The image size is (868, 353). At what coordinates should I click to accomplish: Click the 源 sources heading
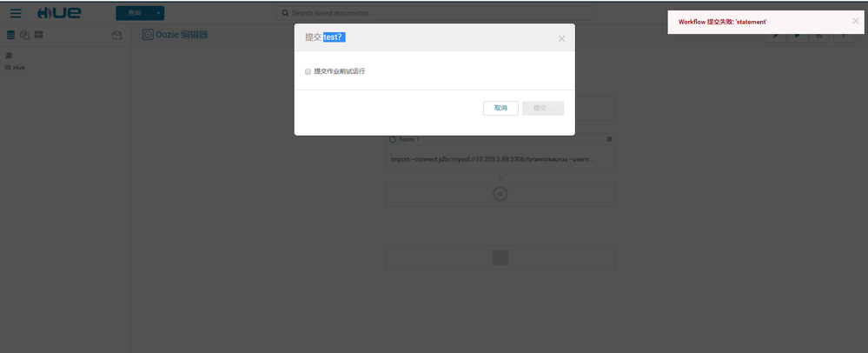(x=9, y=56)
